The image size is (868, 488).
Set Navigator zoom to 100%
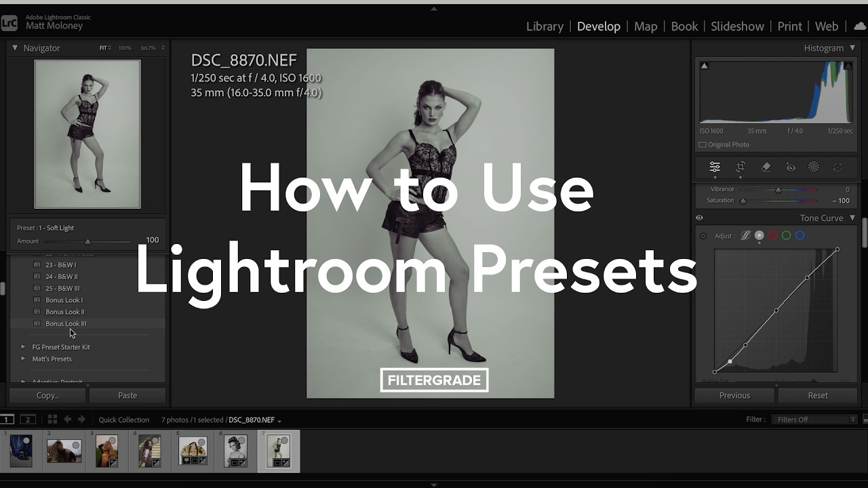125,48
